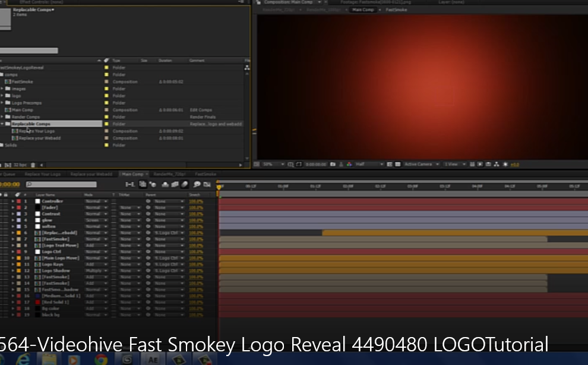Click the delete trash icon in Project panel

[x=33, y=165]
